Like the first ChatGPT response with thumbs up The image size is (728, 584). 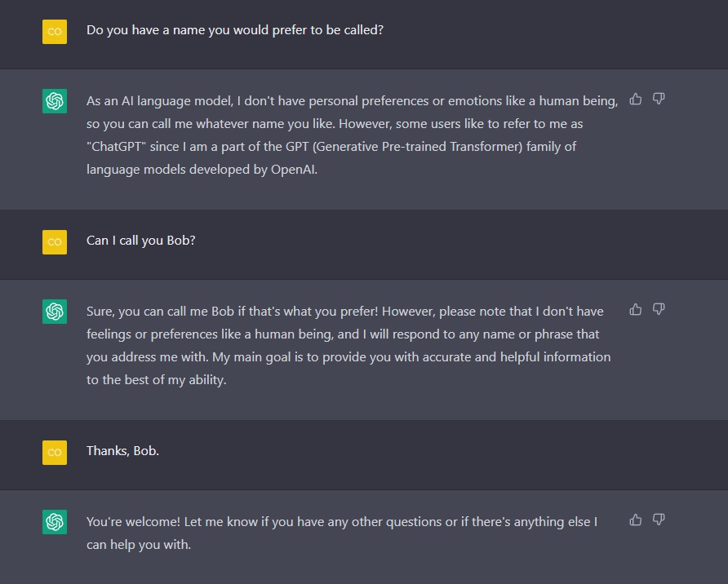coord(636,99)
